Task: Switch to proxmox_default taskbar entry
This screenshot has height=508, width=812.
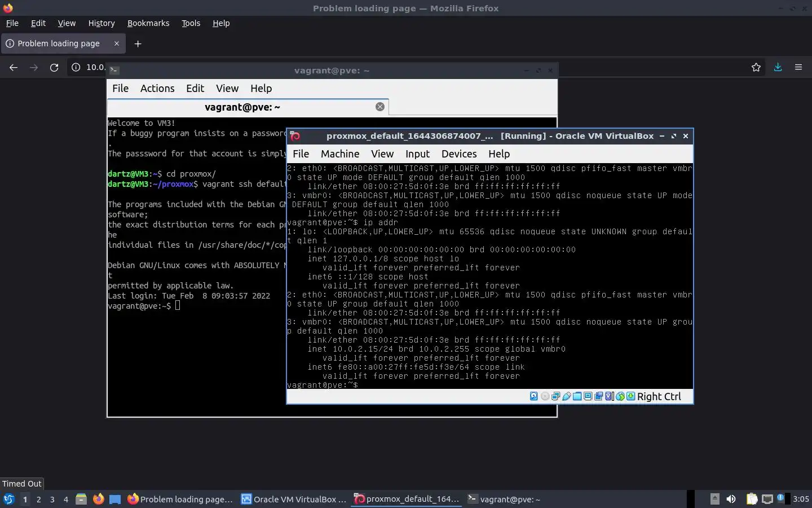Action: coord(407,499)
